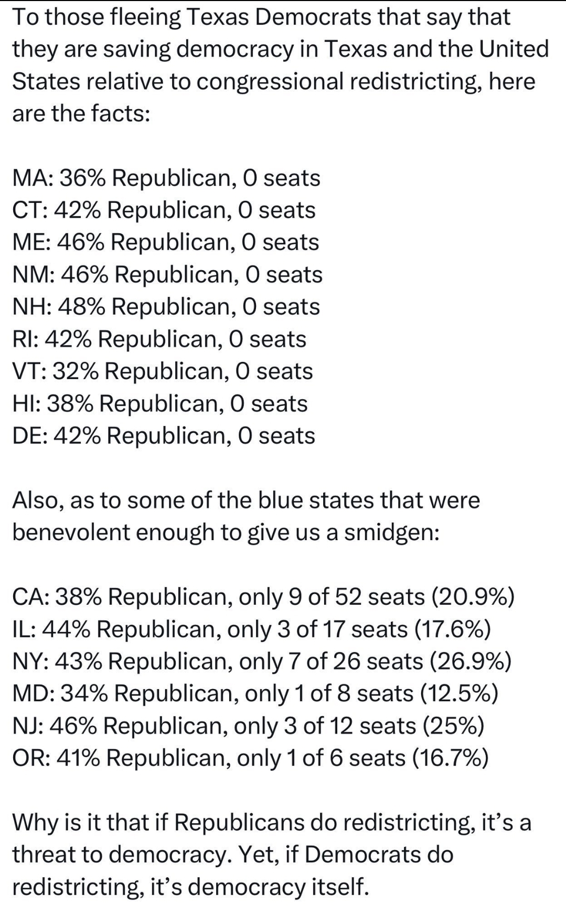
Task: Select the final 'democracy itself' line
Action: 191,887
